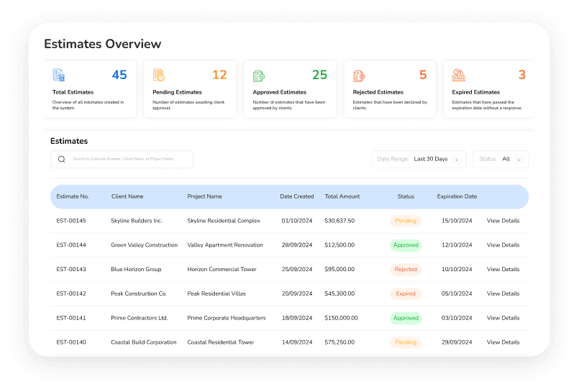Click project Coastal Residential Tower
Screen dimensions: 579x392
click(x=220, y=342)
